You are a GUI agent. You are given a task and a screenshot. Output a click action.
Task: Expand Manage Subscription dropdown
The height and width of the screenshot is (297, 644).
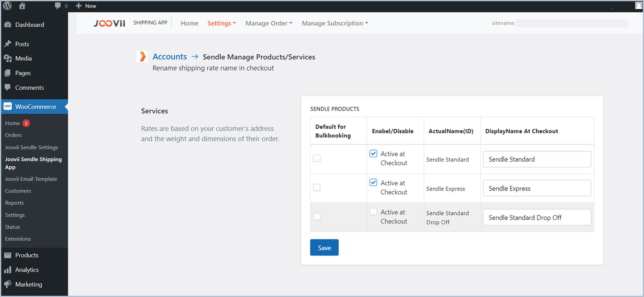click(334, 23)
